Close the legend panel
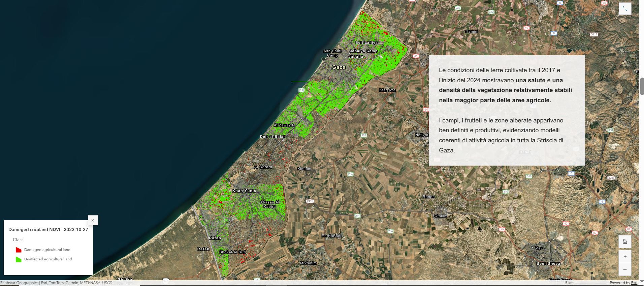644x286 pixels. tap(93, 220)
